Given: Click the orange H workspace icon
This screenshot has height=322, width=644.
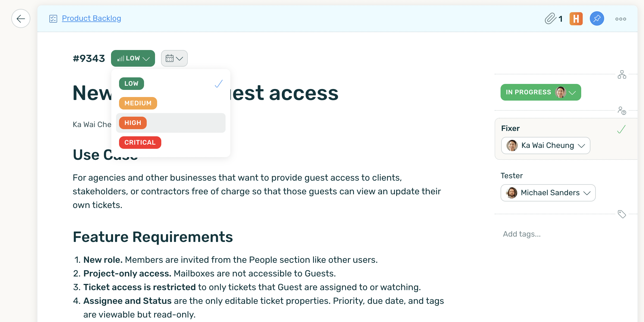Looking at the screenshot, I should click(x=576, y=18).
